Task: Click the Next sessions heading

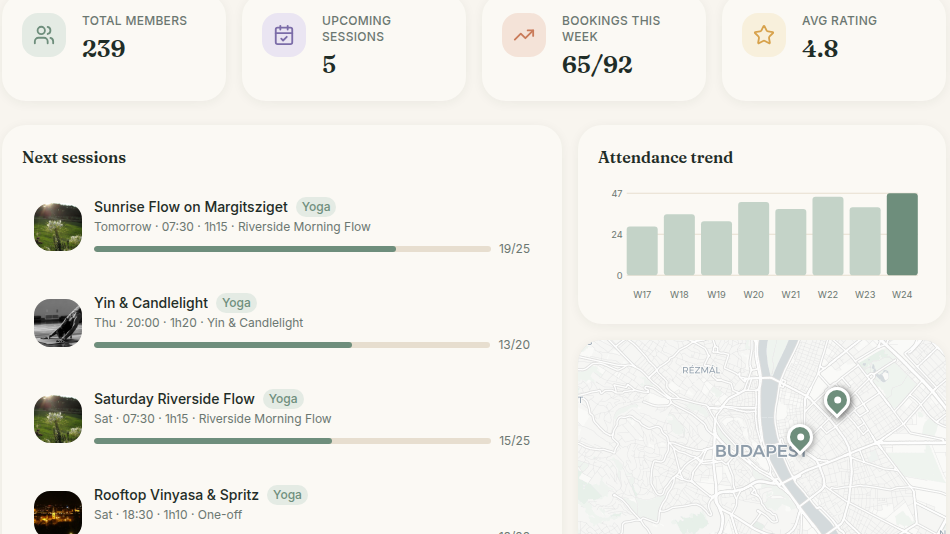Action: [74, 158]
